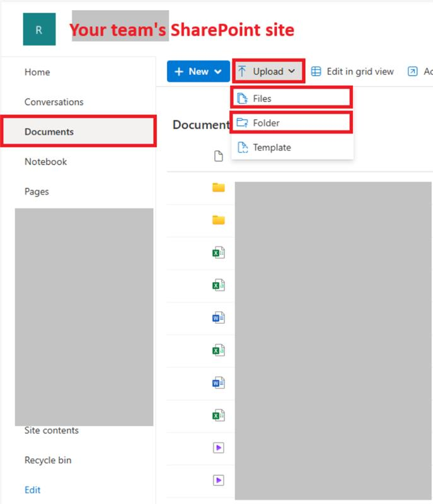
Task: Click the second Word document icon
Action: [x=219, y=383]
